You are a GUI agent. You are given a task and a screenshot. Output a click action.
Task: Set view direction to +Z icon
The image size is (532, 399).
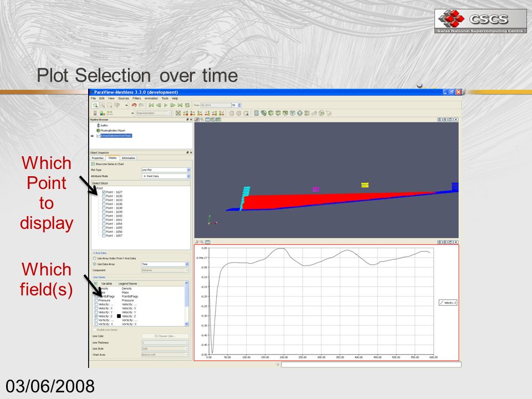(x=214, y=113)
